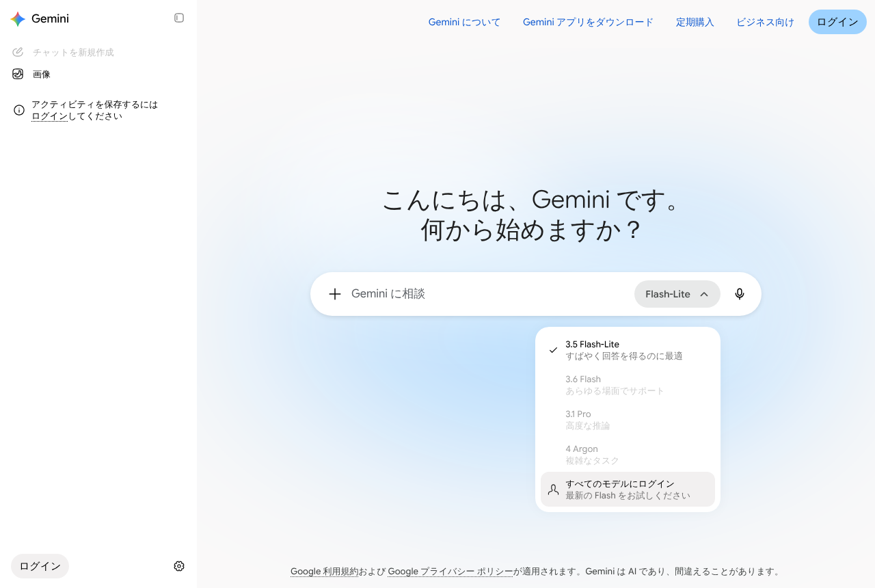
Task: Click the new chat pencil icon
Action: coord(18,52)
